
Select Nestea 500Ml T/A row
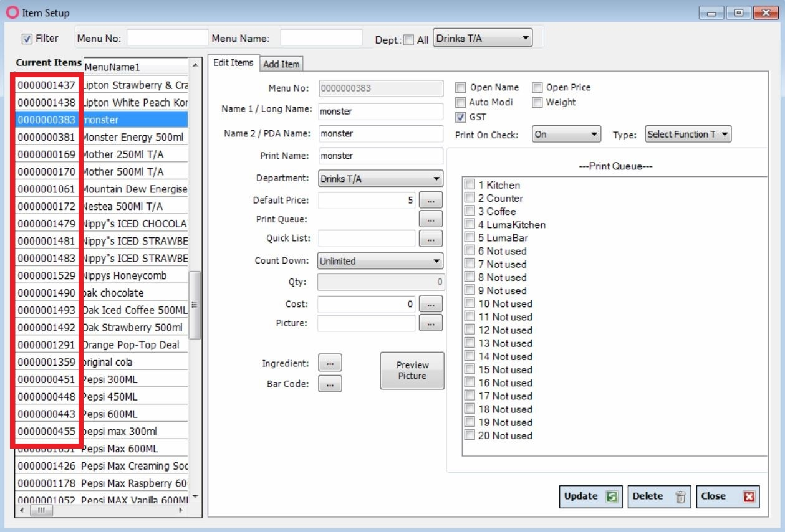(x=101, y=206)
